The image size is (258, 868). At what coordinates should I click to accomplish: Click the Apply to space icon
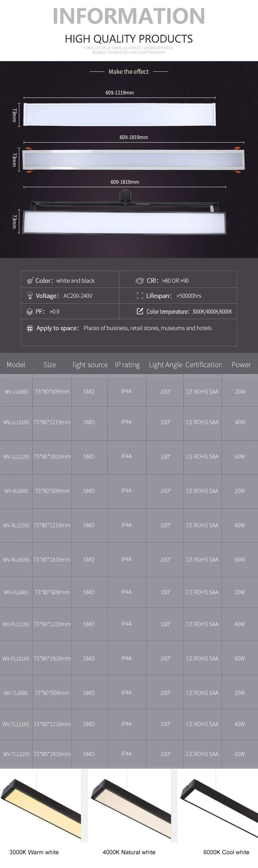click(x=30, y=328)
